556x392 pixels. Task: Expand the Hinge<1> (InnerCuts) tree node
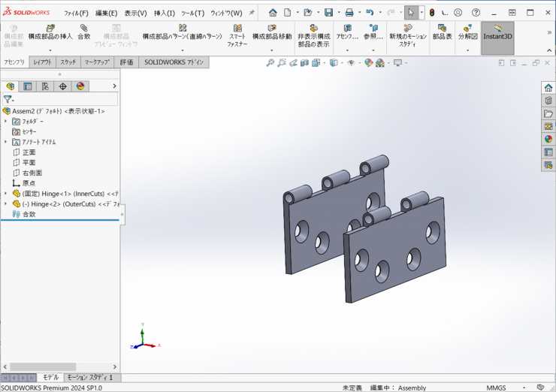click(6, 193)
